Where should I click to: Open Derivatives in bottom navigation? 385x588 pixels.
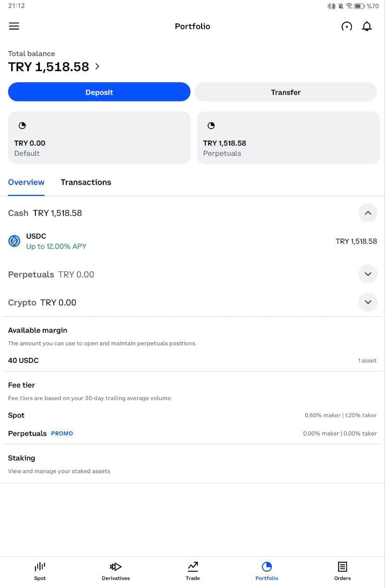[x=116, y=571]
